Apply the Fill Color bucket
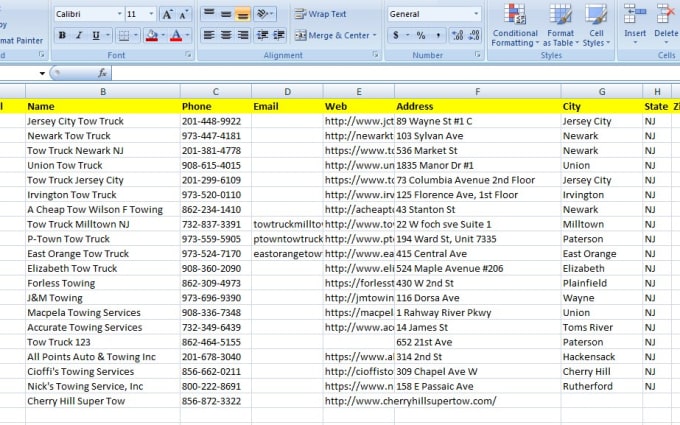Image resolution: width=680 pixels, height=425 pixels. [x=152, y=35]
